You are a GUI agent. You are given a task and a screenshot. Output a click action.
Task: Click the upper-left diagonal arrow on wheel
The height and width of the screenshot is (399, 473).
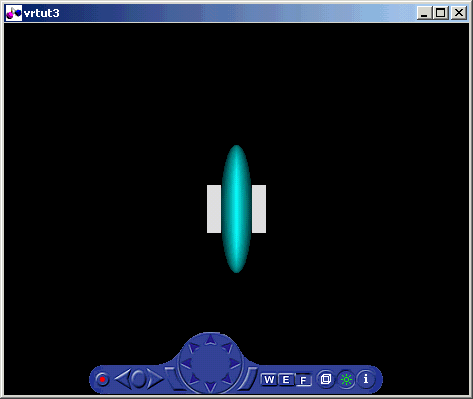click(x=193, y=347)
